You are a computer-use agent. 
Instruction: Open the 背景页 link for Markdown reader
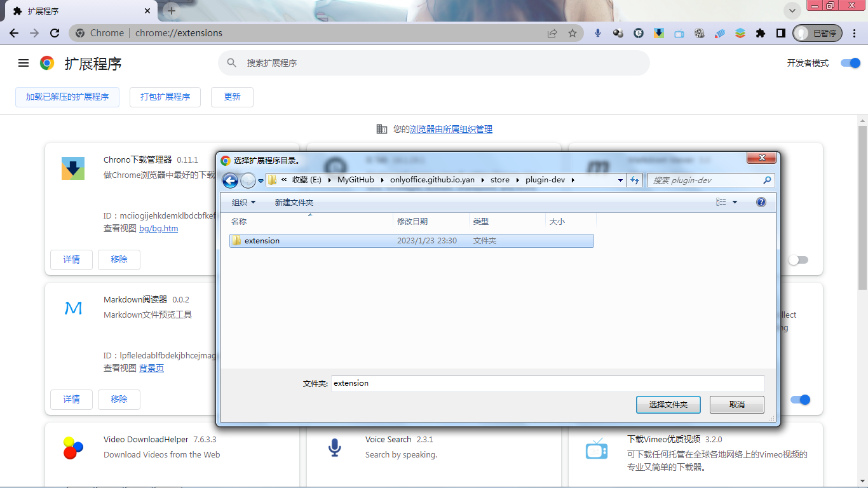pyautogui.click(x=152, y=368)
